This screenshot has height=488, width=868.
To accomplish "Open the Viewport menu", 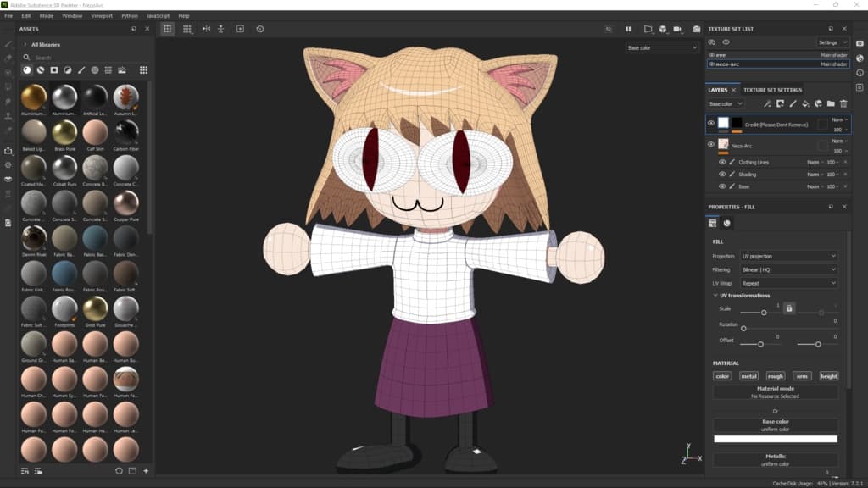I will (x=101, y=15).
